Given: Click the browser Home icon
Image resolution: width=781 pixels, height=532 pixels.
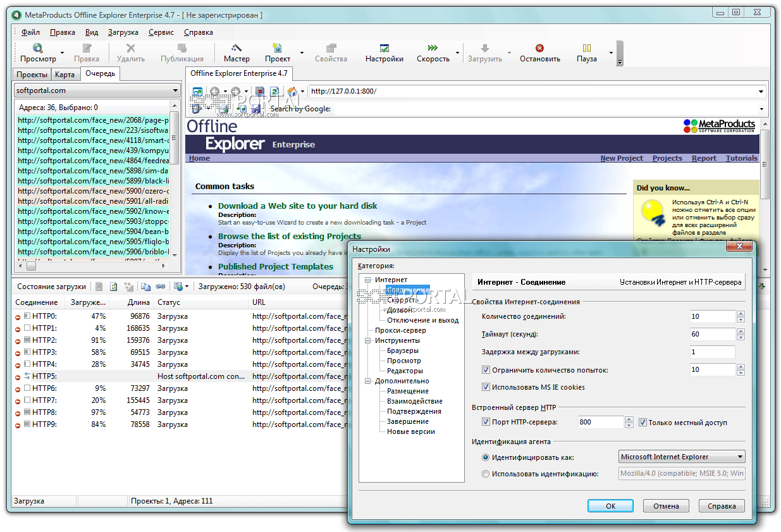Looking at the screenshot, I should [292, 92].
